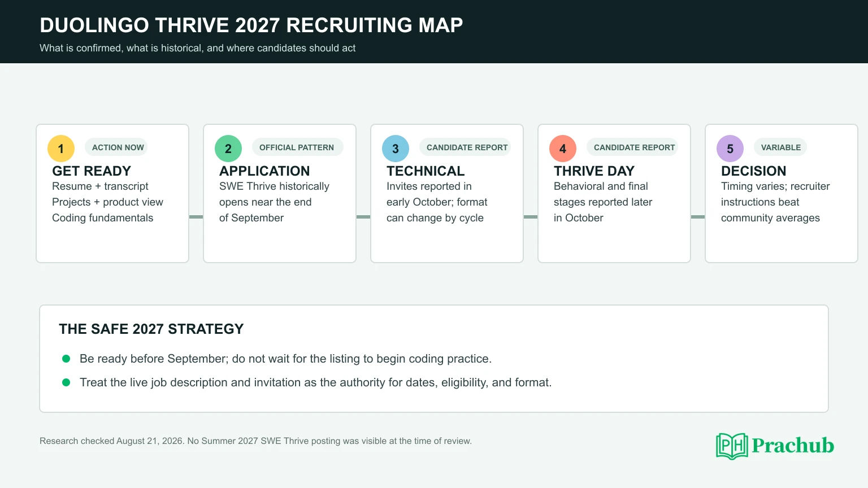Click the orange step 4 circle
Screen dimensions: 868x488
[x=563, y=149]
